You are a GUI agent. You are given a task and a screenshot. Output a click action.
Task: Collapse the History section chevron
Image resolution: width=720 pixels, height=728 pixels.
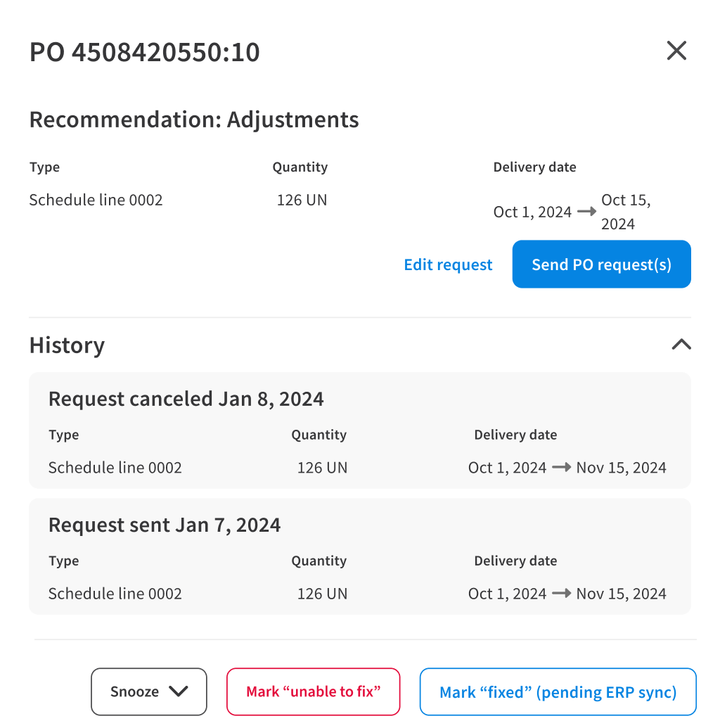(681, 345)
